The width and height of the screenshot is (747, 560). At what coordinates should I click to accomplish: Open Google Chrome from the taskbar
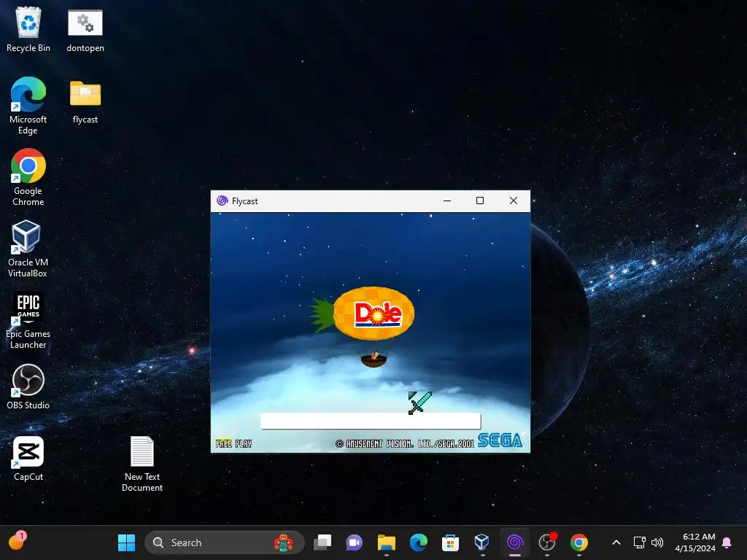click(x=578, y=542)
